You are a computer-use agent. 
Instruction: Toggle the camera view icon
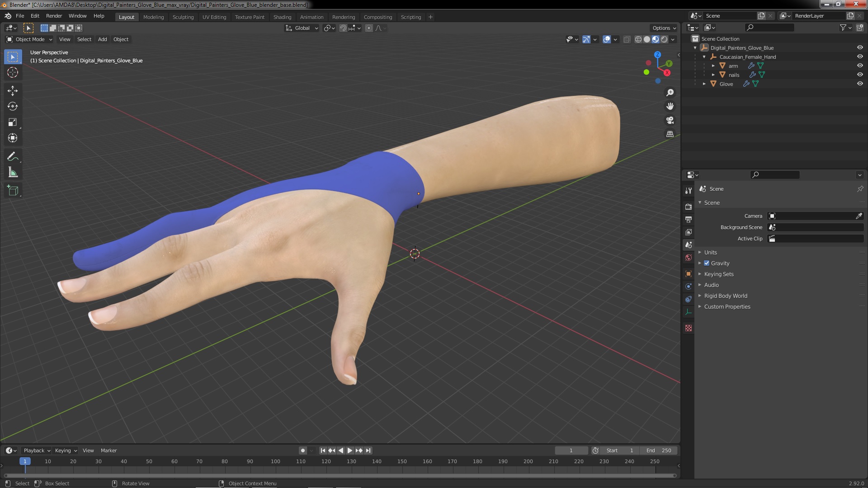click(x=670, y=120)
